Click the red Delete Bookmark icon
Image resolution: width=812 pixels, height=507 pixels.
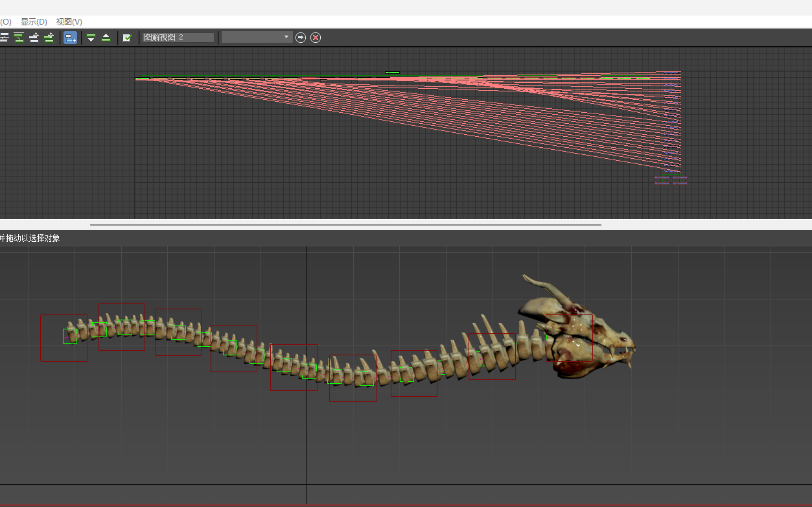coord(316,38)
